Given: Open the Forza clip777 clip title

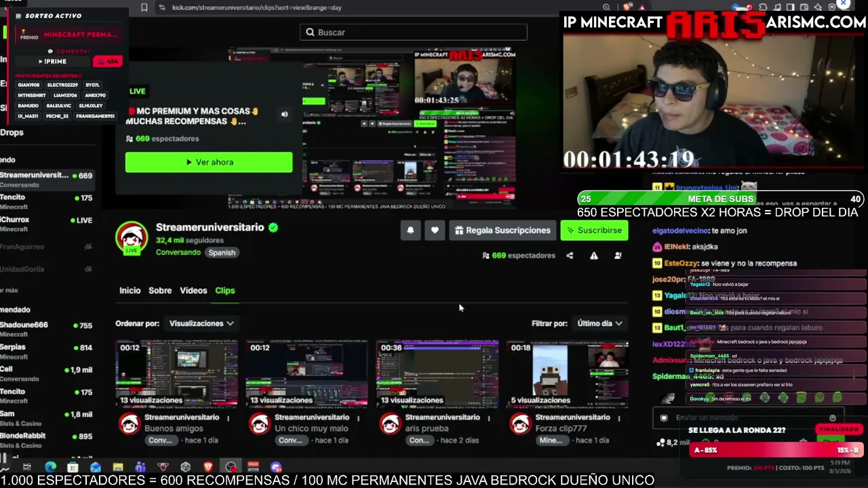Looking at the screenshot, I should tap(561, 428).
